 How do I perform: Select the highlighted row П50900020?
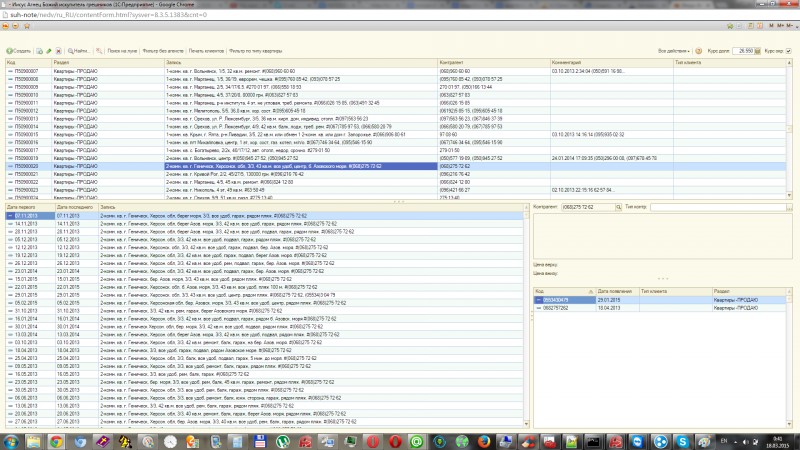[x=395, y=166]
